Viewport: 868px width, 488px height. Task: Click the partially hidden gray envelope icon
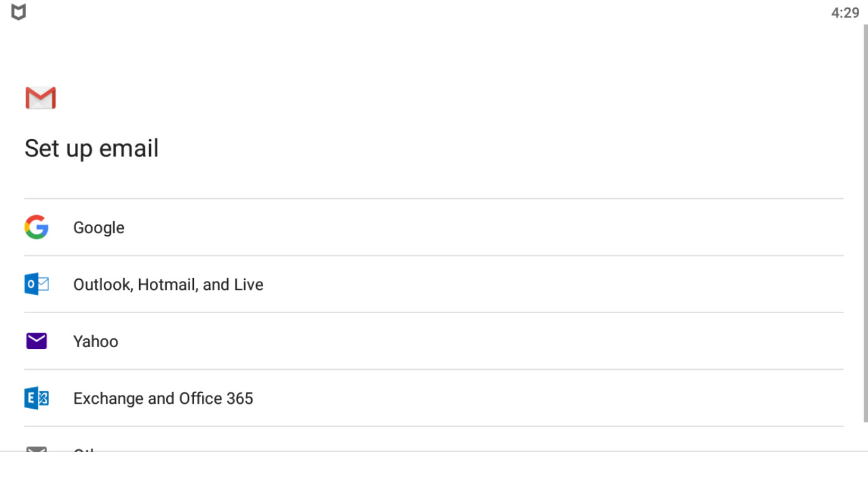click(37, 449)
